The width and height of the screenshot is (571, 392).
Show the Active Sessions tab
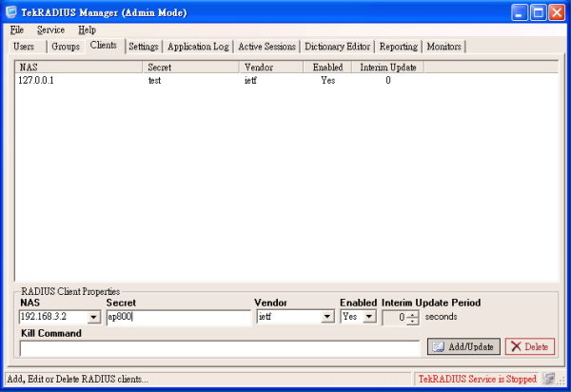tap(266, 47)
